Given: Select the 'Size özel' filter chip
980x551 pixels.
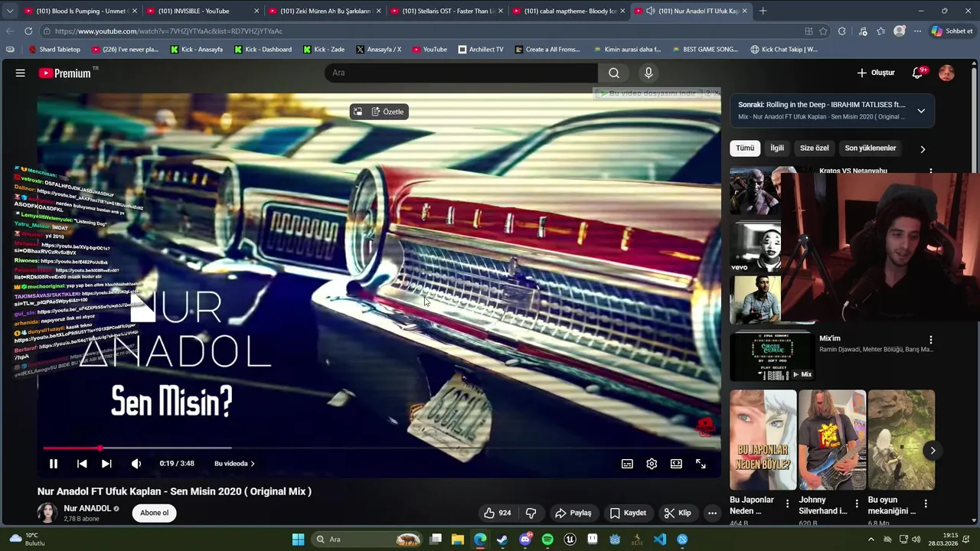Looking at the screenshot, I should [x=814, y=148].
